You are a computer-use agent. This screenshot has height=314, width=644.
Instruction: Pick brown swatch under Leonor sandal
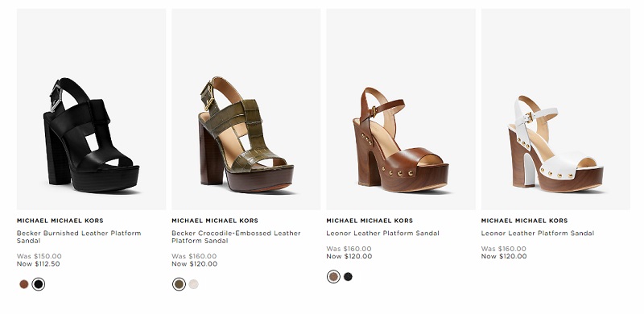point(333,277)
